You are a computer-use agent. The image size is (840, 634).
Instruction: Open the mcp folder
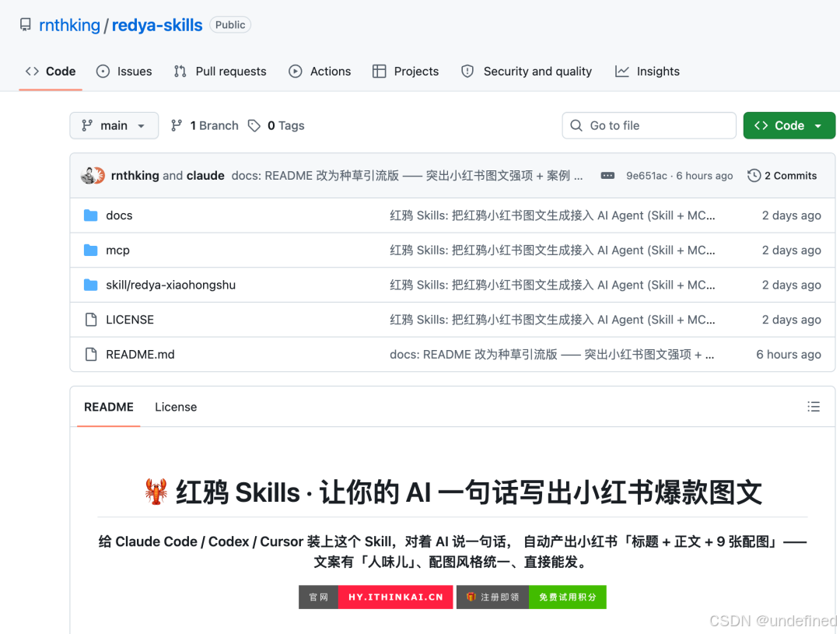click(118, 250)
